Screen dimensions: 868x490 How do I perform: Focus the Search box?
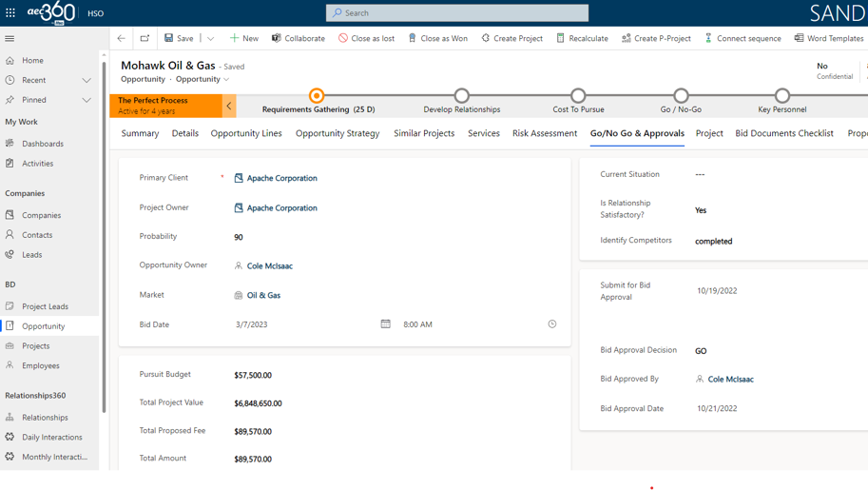(x=457, y=12)
